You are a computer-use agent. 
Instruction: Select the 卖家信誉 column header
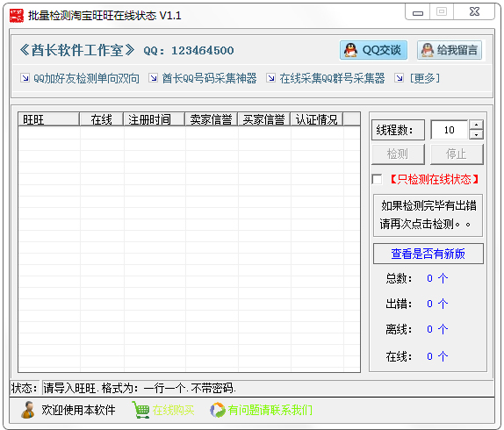click(x=212, y=119)
